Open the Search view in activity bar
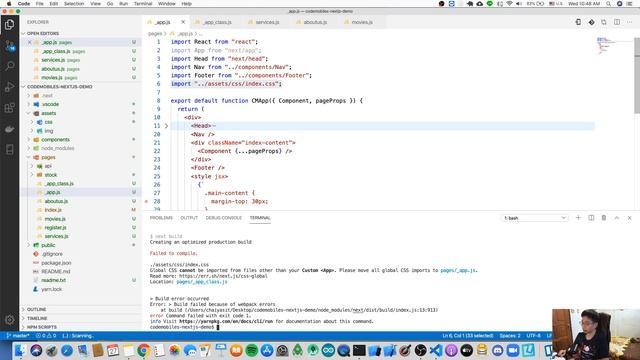Image resolution: width=640 pixels, height=360 pixels. (9, 66)
